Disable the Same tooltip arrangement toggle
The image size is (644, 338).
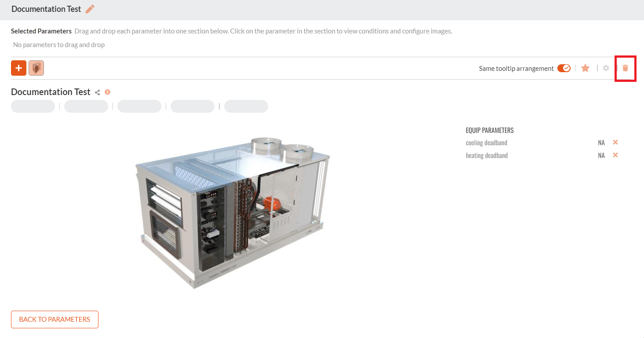pos(564,68)
